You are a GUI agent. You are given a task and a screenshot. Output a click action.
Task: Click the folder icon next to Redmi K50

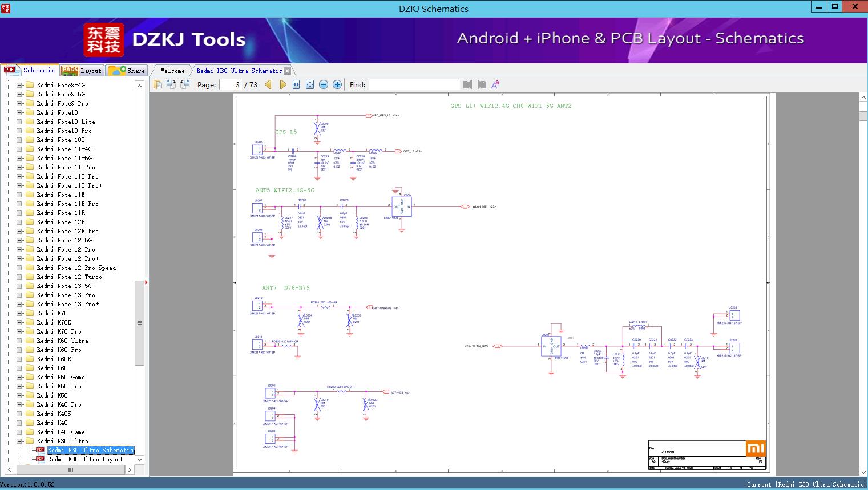pos(30,395)
